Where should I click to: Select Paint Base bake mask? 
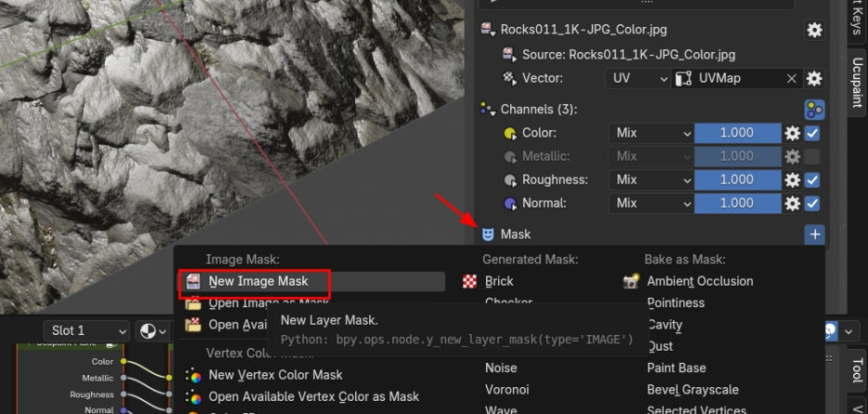(x=676, y=368)
